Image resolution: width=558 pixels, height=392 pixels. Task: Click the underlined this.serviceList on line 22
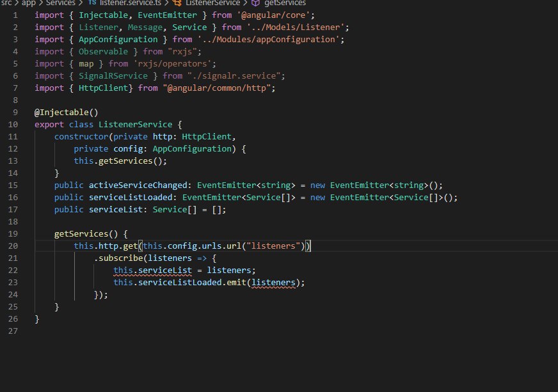153,270
